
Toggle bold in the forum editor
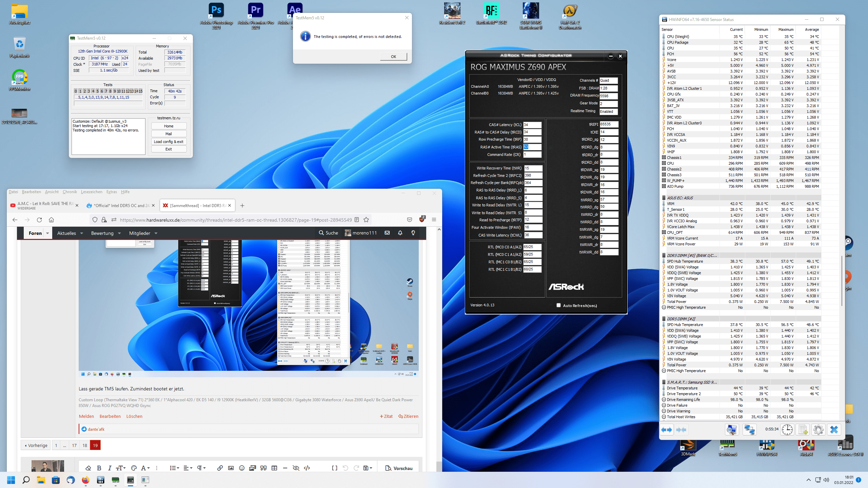click(99, 468)
